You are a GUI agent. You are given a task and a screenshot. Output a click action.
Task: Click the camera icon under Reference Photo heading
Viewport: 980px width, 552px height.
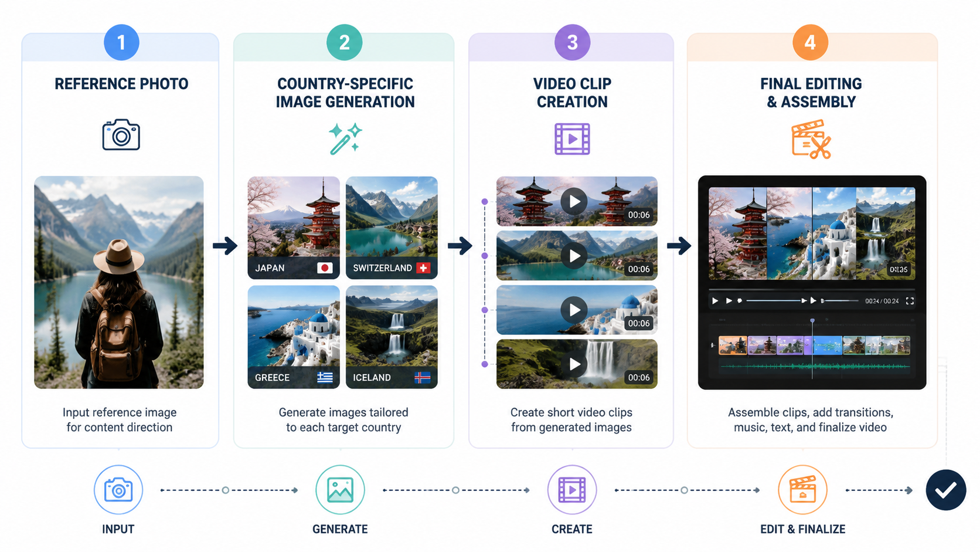click(121, 135)
